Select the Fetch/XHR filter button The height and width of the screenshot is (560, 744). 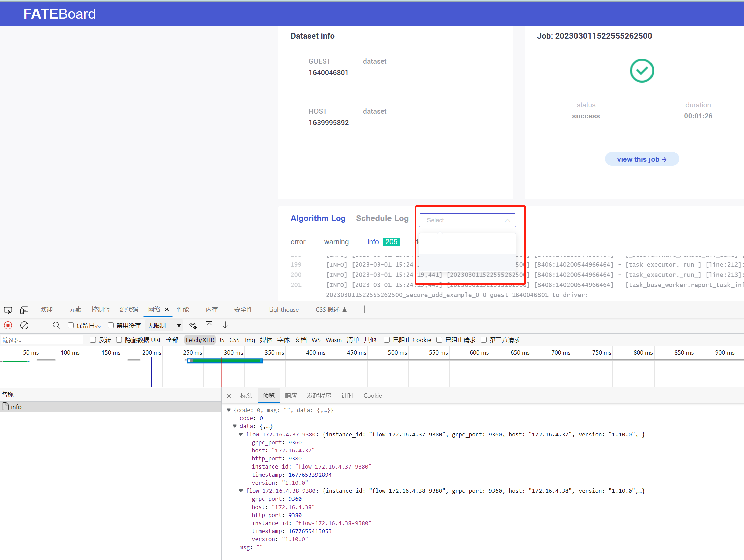pyautogui.click(x=200, y=340)
